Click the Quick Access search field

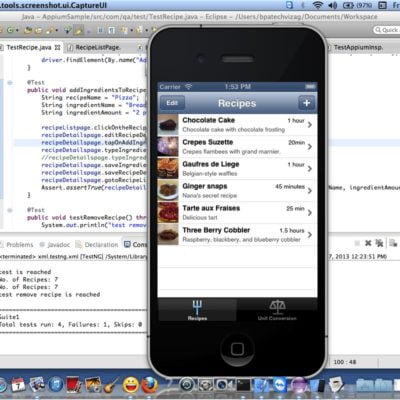(x=387, y=30)
